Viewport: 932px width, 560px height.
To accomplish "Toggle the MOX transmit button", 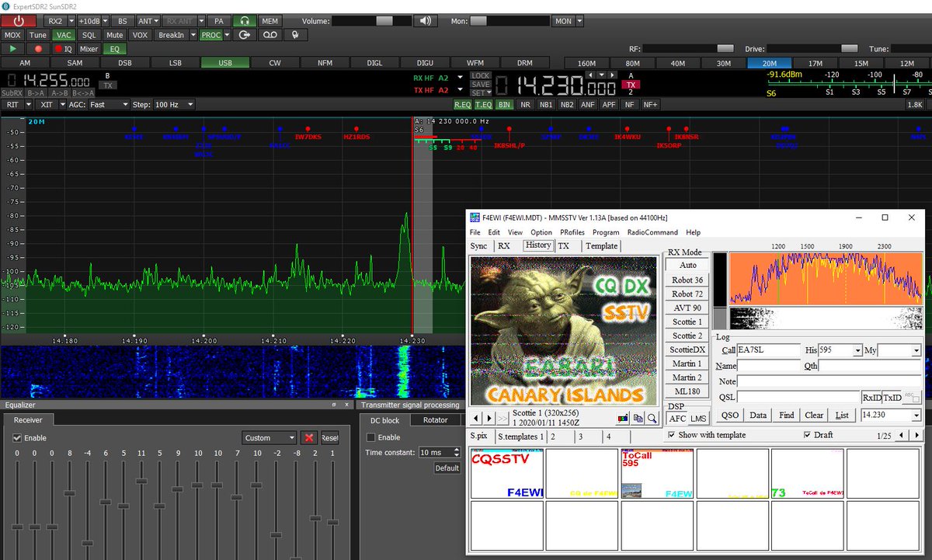I will pyautogui.click(x=12, y=35).
